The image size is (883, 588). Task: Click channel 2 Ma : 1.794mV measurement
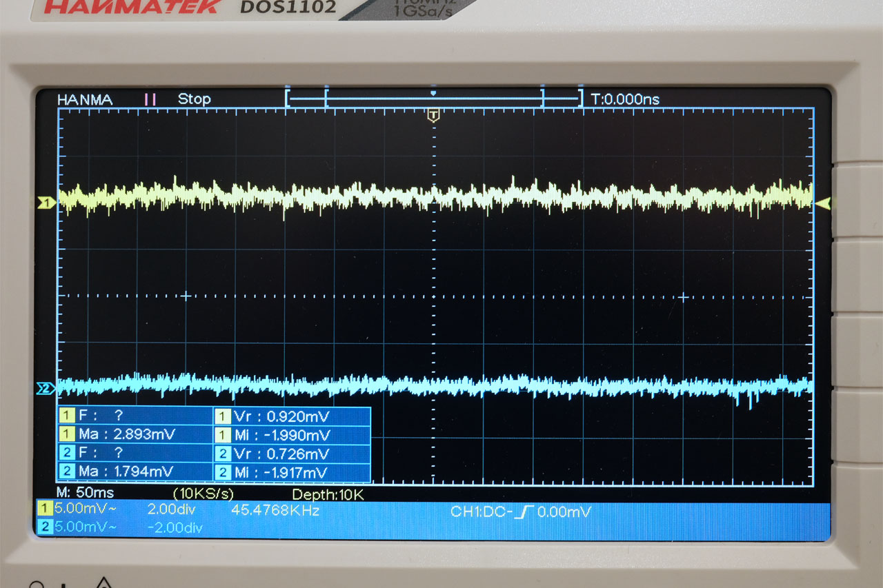[135, 472]
